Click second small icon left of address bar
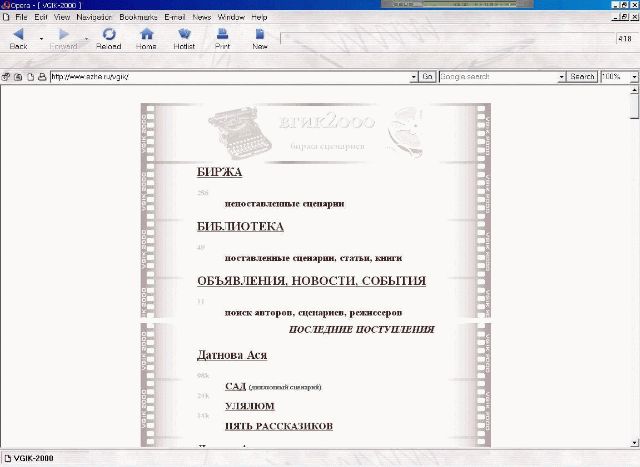Viewport: 640px width, 467px height. [x=18, y=77]
